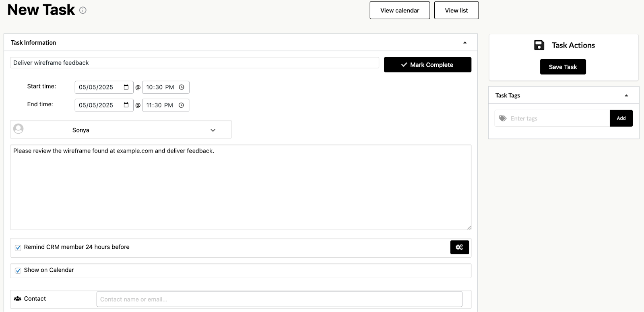Click the info icon beside New Task
This screenshot has width=644, height=312.
tap(83, 10)
